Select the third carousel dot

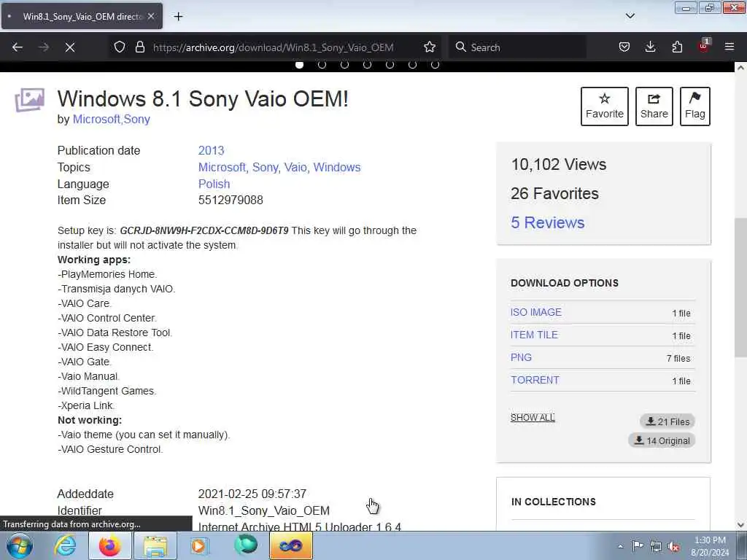[344, 65]
